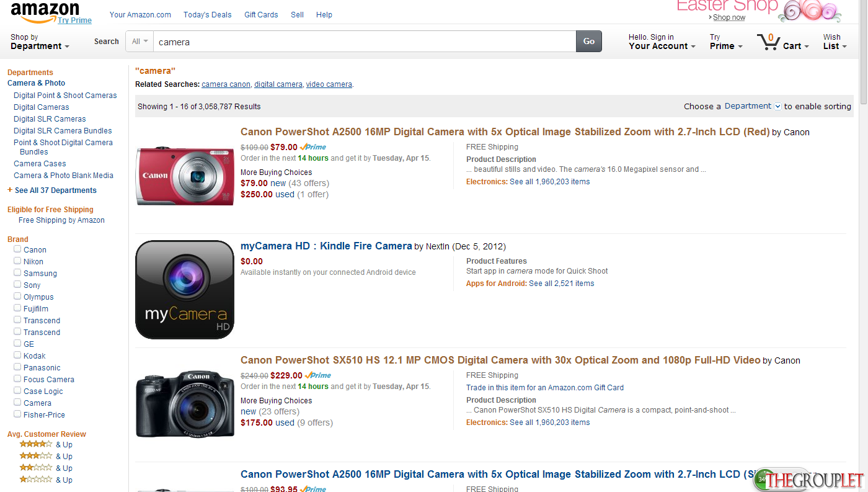Focus the search box containing 'camera'
868x492 pixels.
click(x=365, y=42)
